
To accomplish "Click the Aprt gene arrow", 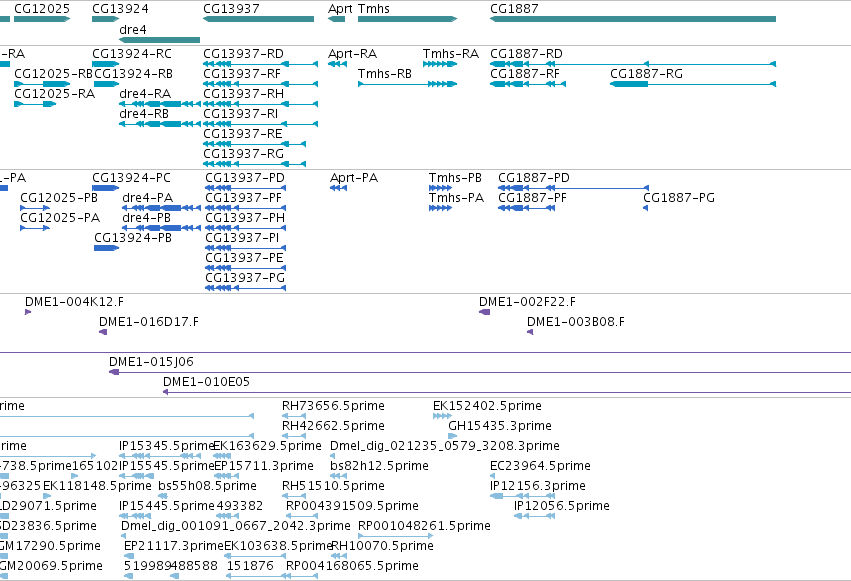I will (x=336, y=19).
